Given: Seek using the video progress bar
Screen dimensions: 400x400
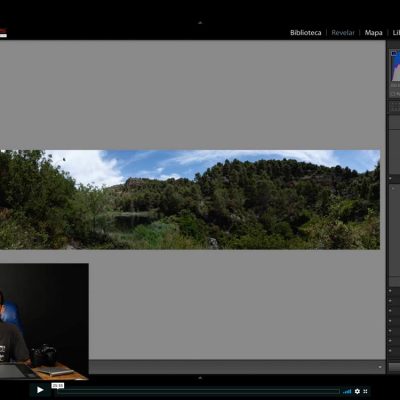Looking at the screenshot, I should [x=198, y=391].
